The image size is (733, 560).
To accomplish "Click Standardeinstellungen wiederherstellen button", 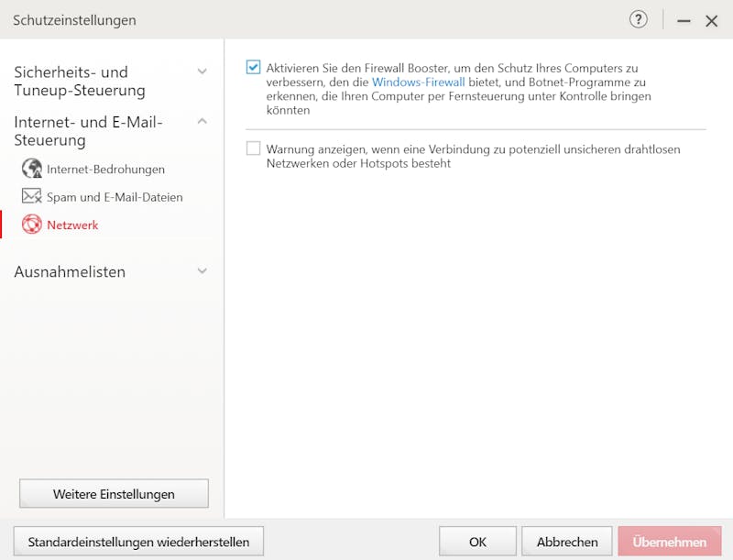I will [138, 542].
